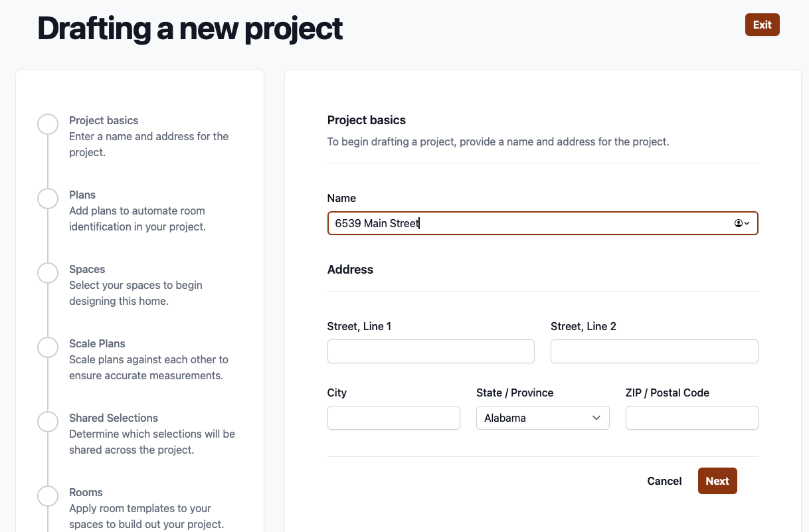Screen dimensions: 809x532
Task: Click the chevron arrow on Alabama selector
Action: pyautogui.click(x=596, y=418)
